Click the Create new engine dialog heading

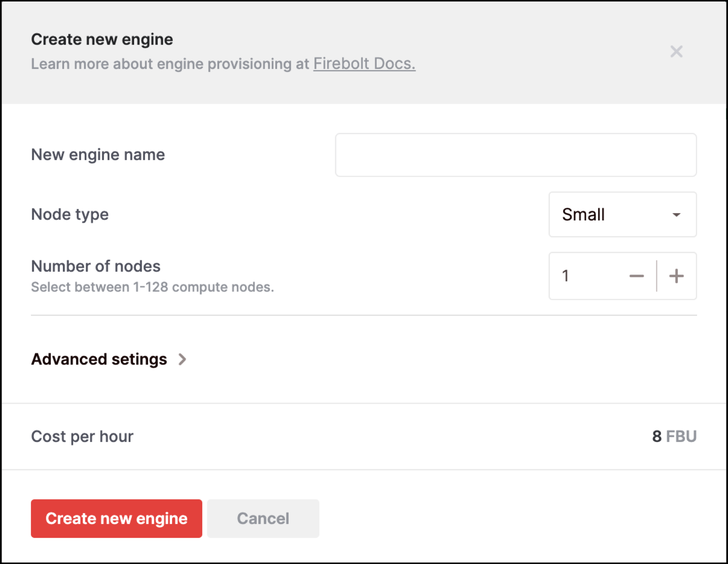(102, 39)
